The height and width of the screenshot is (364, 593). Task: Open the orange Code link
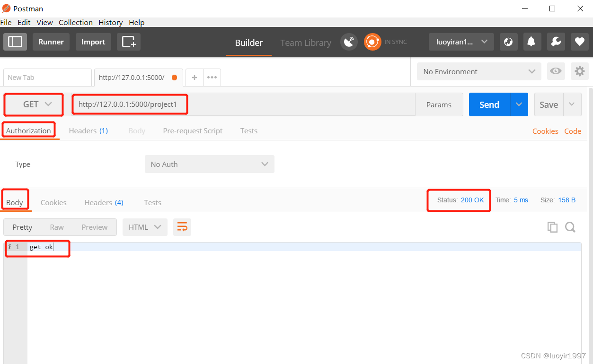(x=573, y=131)
